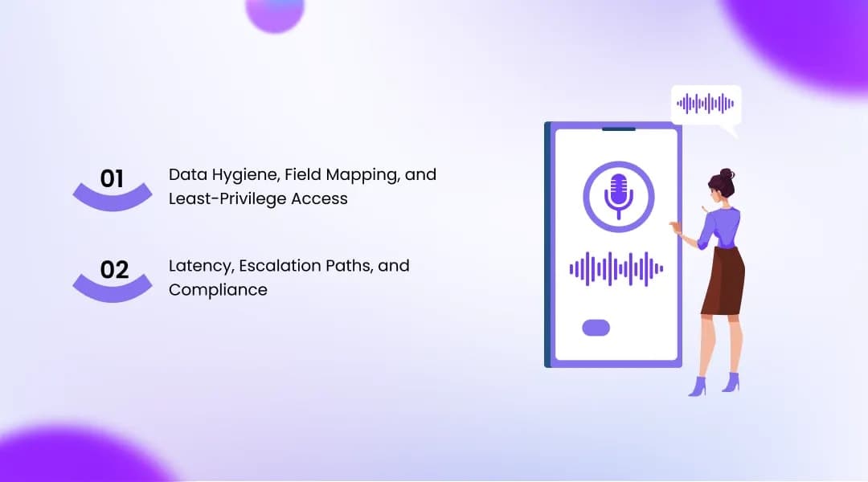Click the 02 number badge
The width and height of the screenshot is (868, 482).
pos(113,280)
